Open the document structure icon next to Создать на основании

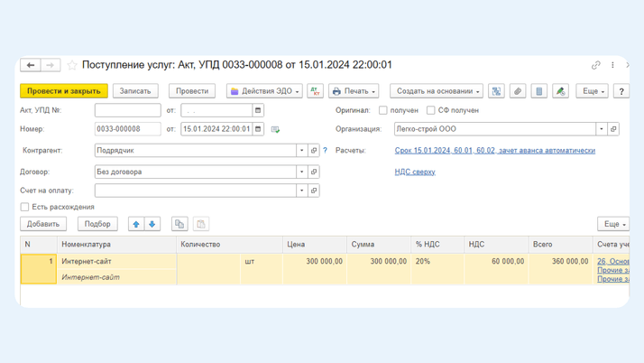496,91
